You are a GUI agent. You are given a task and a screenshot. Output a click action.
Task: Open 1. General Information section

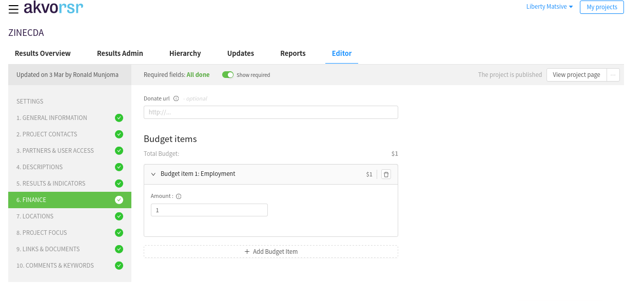[x=70, y=118]
